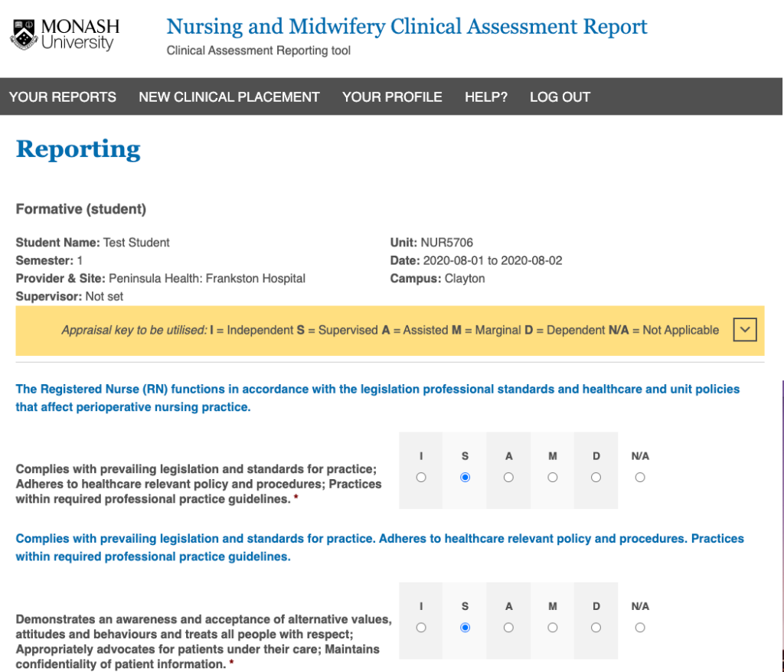Open YOUR REPORTS menu item
This screenshot has width=784, height=672.
click(63, 97)
